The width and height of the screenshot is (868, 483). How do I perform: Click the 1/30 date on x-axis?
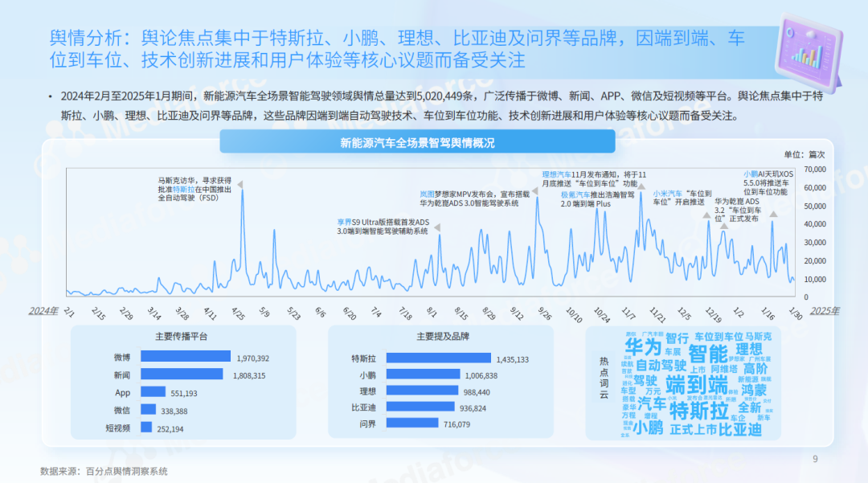click(796, 313)
